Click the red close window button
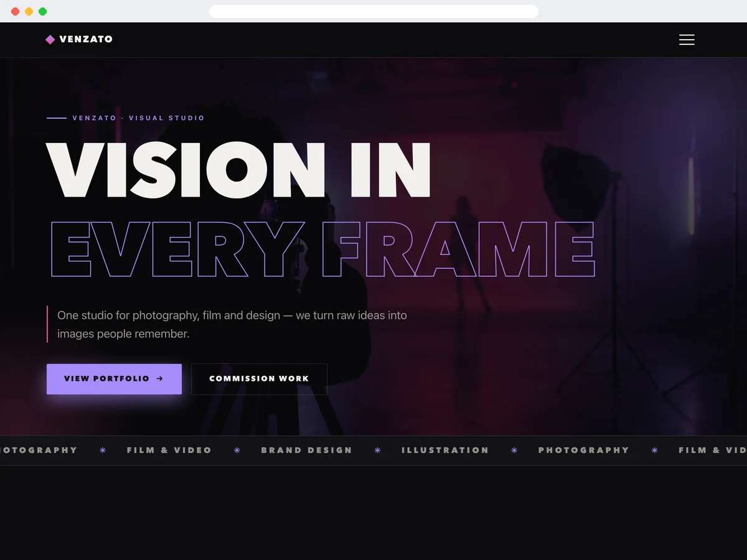 (15, 11)
